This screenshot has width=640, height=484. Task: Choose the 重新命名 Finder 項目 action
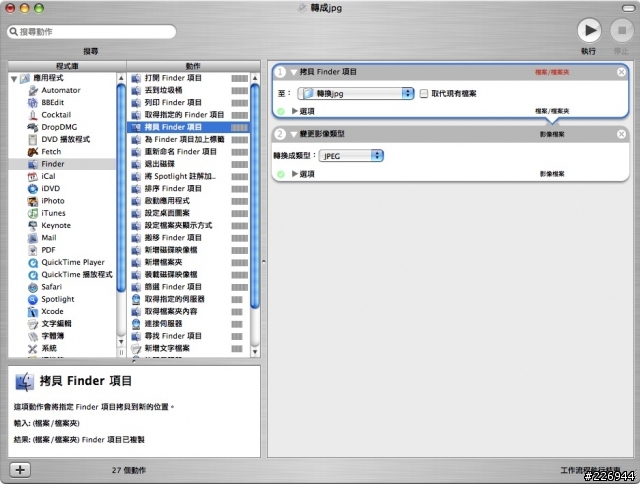pos(188,151)
